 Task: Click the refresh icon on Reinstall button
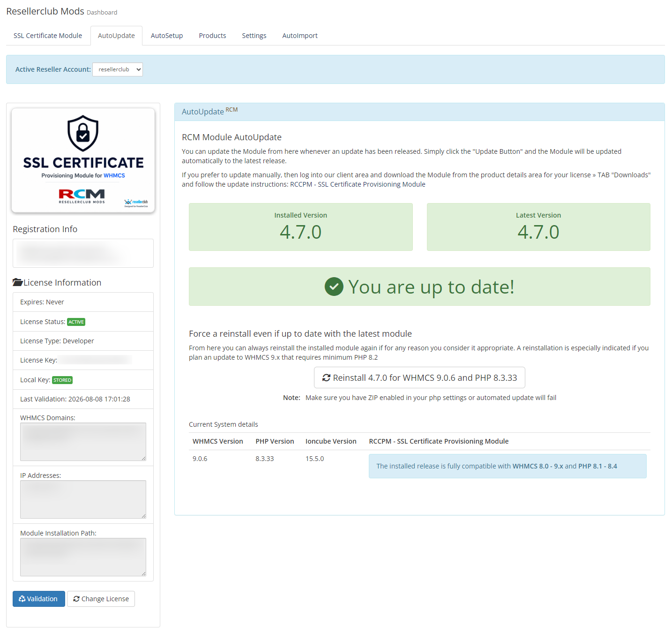(326, 378)
